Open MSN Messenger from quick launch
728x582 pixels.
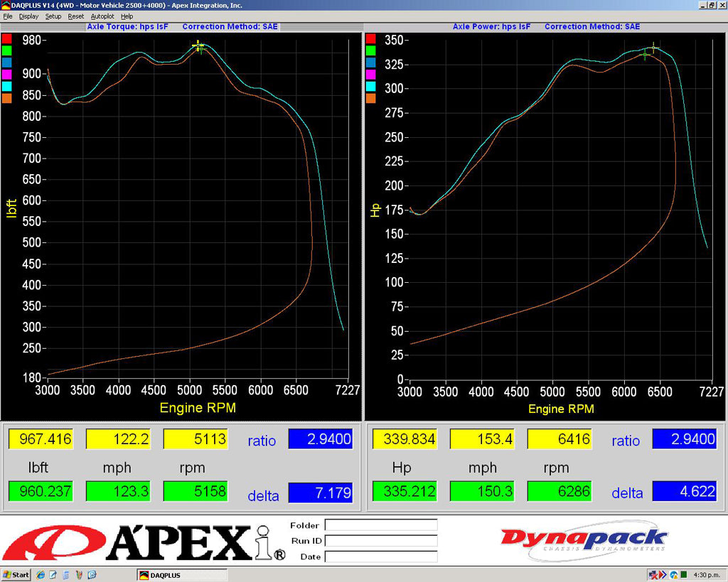coord(91,574)
